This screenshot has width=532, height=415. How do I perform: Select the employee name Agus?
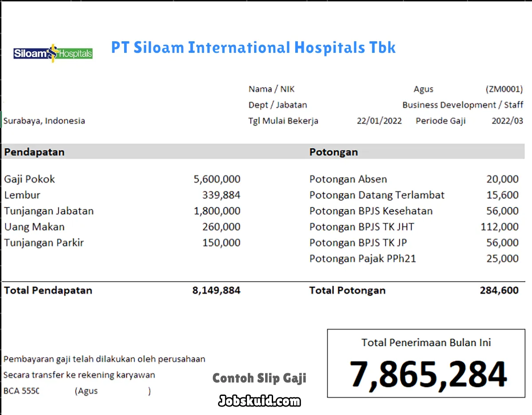(x=423, y=89)
